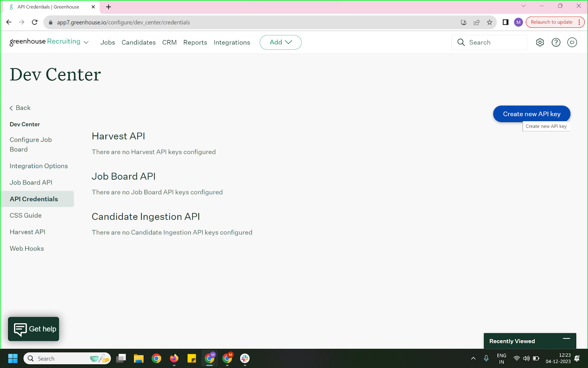
Task: Toggle the browser side panel icon
Action: [x=506, y=22]
